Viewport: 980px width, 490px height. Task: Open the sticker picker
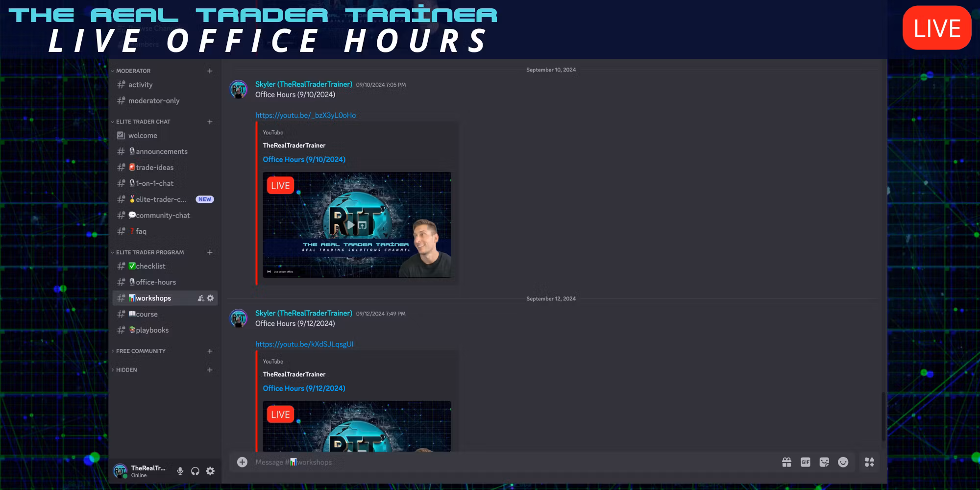pos(825,462)
